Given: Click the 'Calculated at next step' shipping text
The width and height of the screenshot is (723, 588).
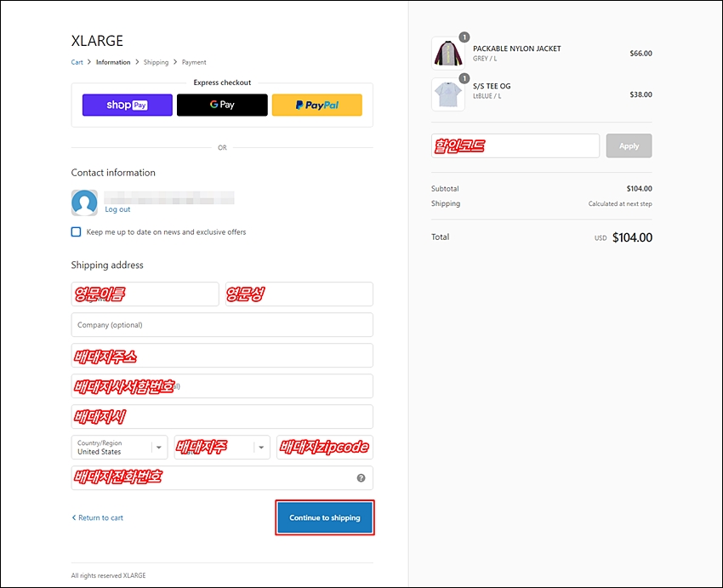Looking at the screenshot, I should [620, 204].
